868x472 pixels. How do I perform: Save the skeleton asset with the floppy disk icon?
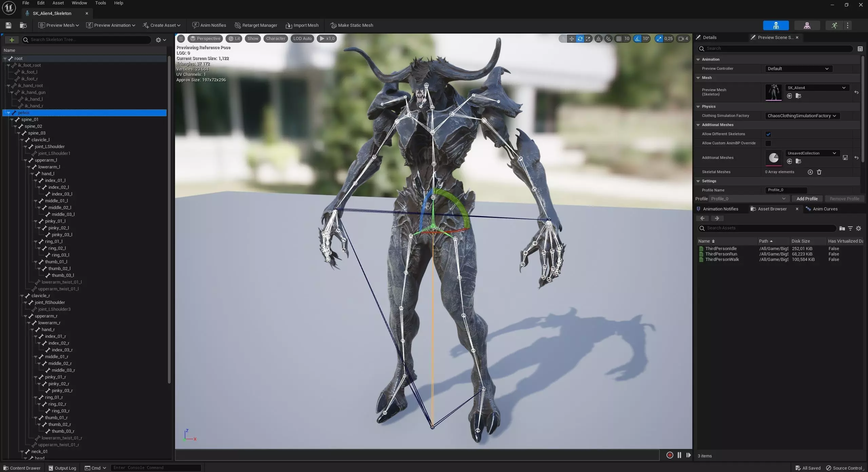[8, 25]
